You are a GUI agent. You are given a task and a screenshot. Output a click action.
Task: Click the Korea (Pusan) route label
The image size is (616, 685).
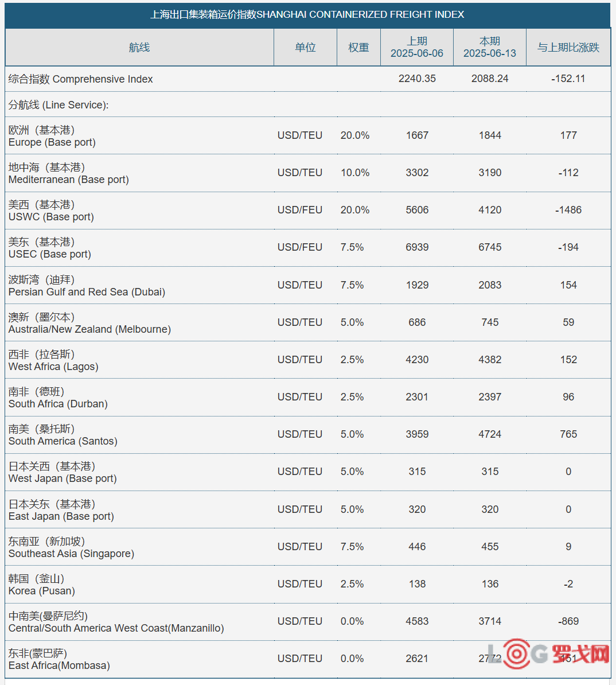click(41, 585)
